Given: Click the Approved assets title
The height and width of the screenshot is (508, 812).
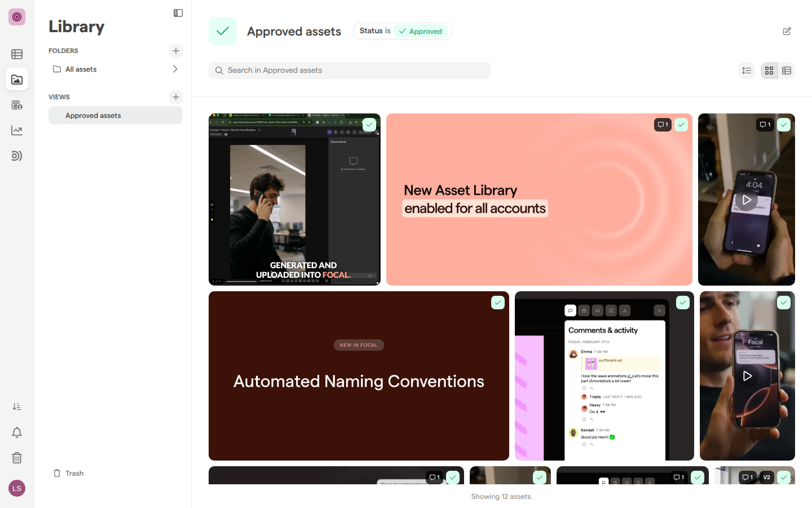Looking at the screenshot, I should point(294,32).
